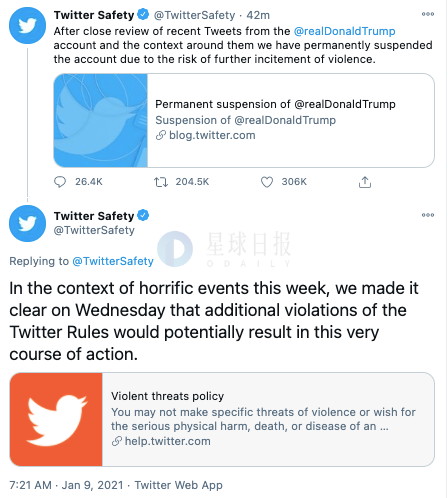448x498 pixels.
Task: Open the Violent threats policy card
Action: coord(222,419)
